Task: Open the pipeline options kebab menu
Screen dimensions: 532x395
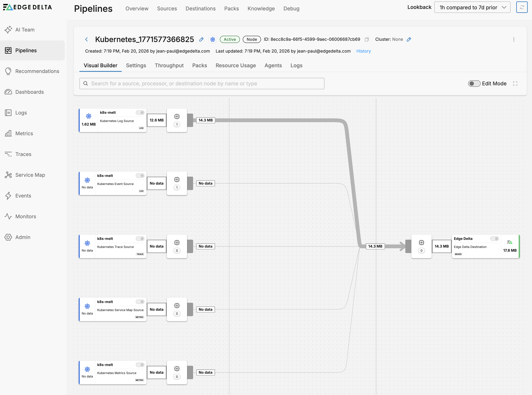Action: 514,40
